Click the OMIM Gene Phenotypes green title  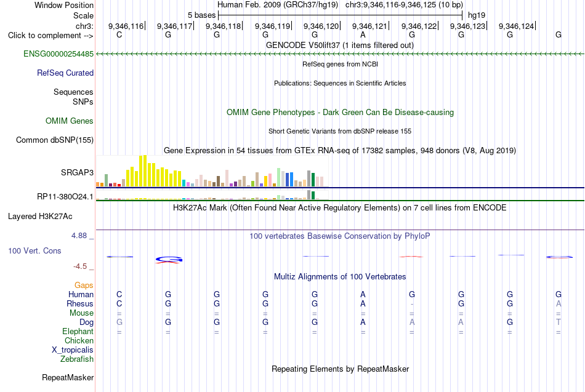[x=340, y=112]
